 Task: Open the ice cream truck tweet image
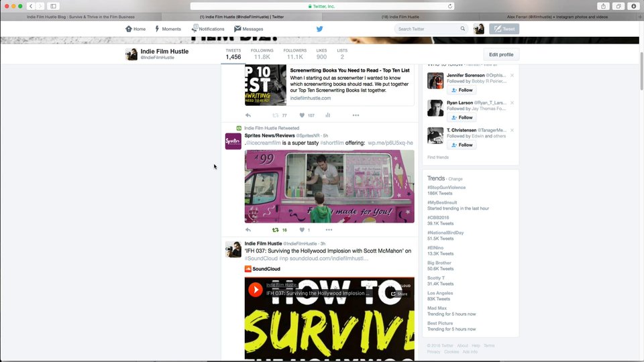(329, 186)
